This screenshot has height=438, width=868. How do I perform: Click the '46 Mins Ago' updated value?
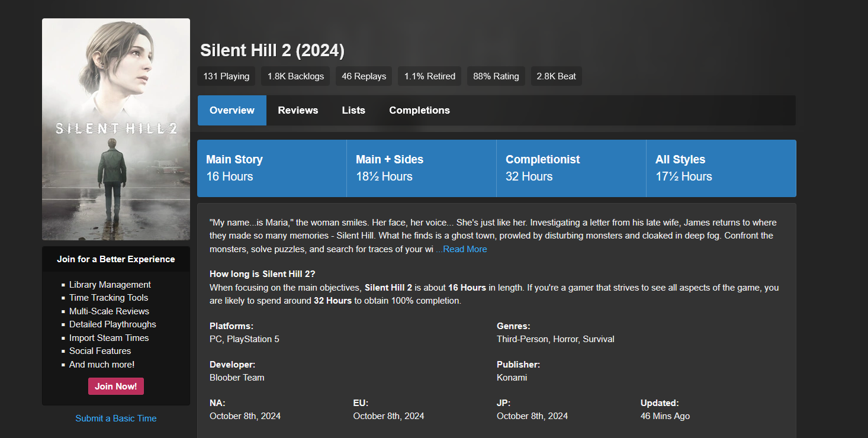coord(665,416)
